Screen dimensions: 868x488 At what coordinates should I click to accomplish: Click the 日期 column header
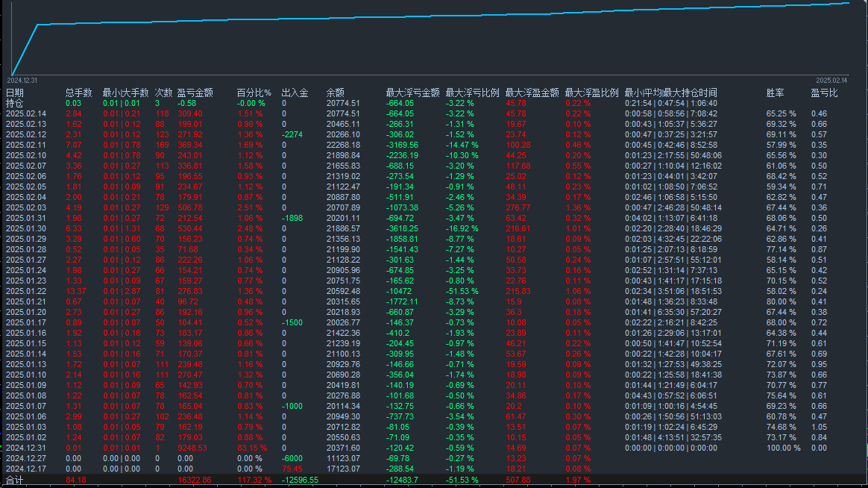pyautogui.click(x=14, y=93)
